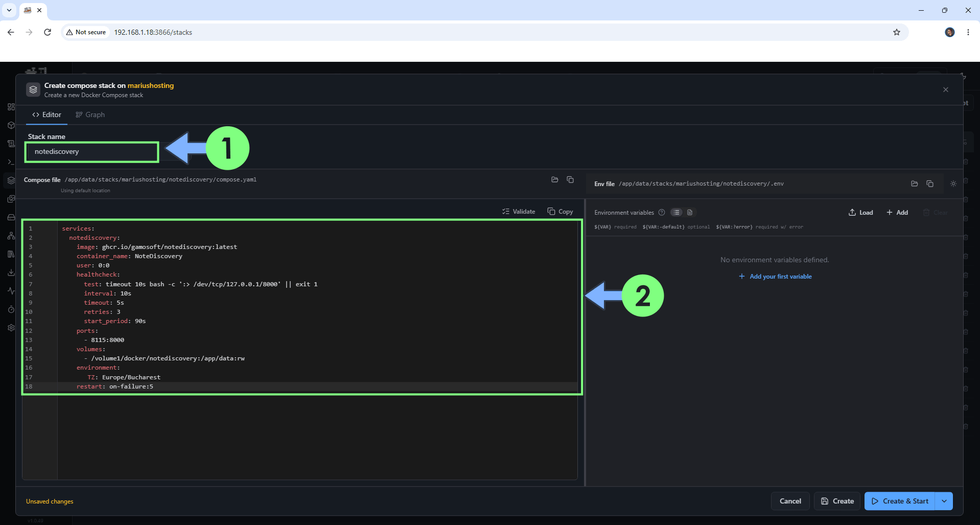The width and height of the screenshot is (980, 525).
Task: Copy the compose editor contents
Action: click(x=560, y=212)
